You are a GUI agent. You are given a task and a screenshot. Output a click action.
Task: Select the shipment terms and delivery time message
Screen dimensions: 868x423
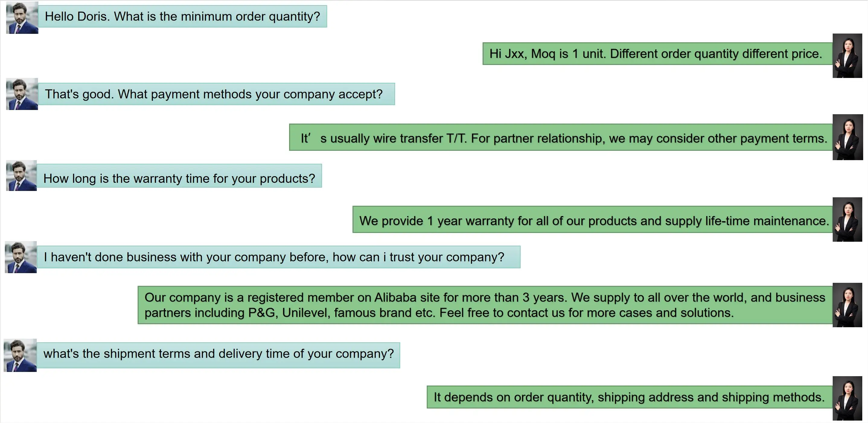click(x=218, y=355)
